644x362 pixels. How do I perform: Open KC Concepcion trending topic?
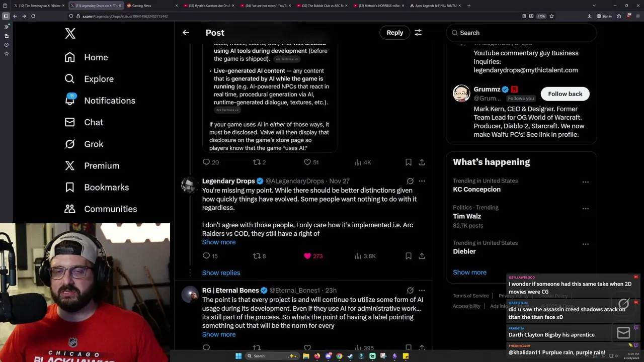coord(476,190)
